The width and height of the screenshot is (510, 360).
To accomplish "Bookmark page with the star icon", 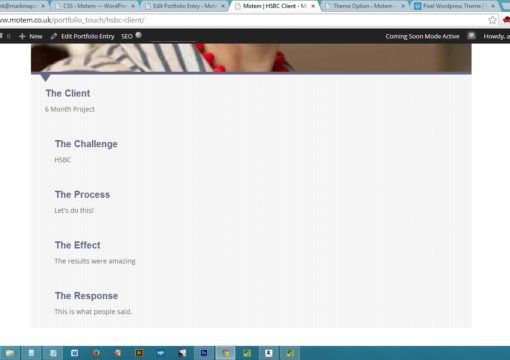I will (492, 20).
